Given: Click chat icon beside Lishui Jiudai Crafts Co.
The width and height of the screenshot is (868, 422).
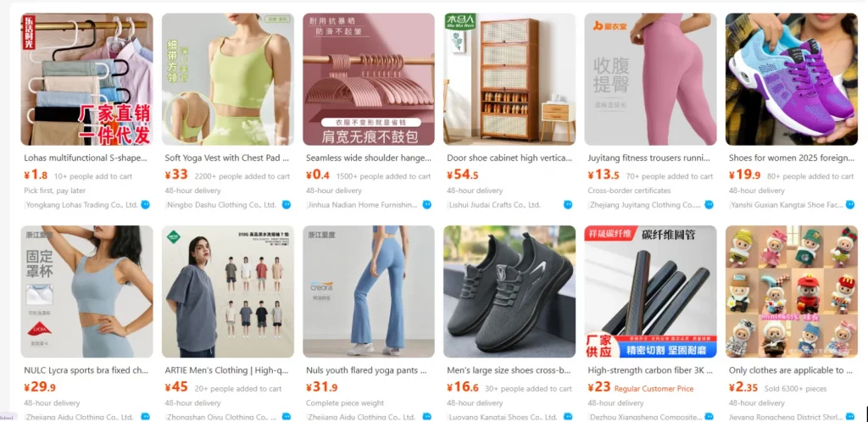Looking at the screenshot, I should pyautogui.click(x=568, y=204).
